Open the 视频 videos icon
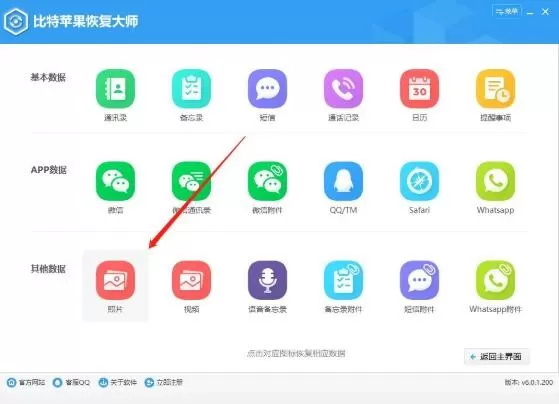 coord(191,280)
